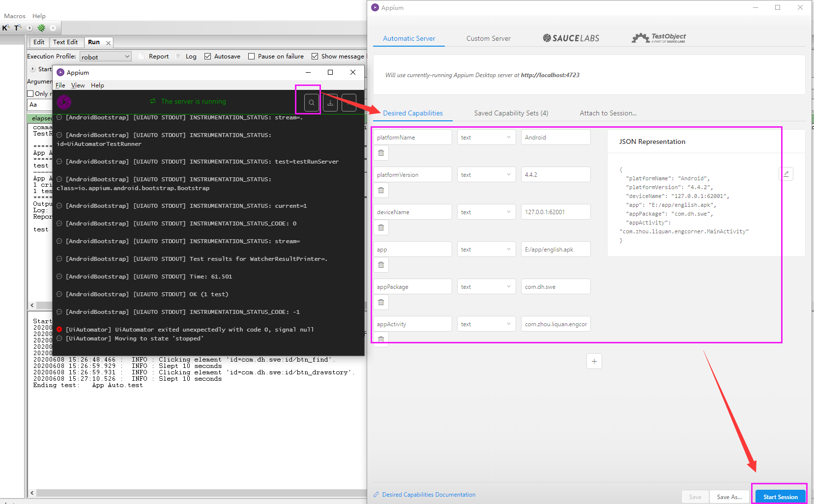Image resolution: width=814 pixels, height=504 pixels.
Task: Toggle the Show message checkbox
Action: coord(315,56)
